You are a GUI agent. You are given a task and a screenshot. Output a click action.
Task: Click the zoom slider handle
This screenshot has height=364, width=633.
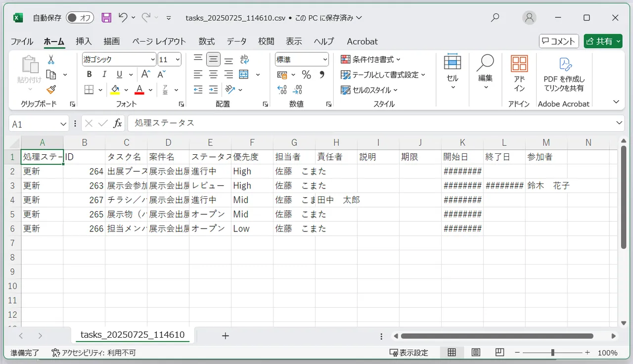[x=552, y=353]
